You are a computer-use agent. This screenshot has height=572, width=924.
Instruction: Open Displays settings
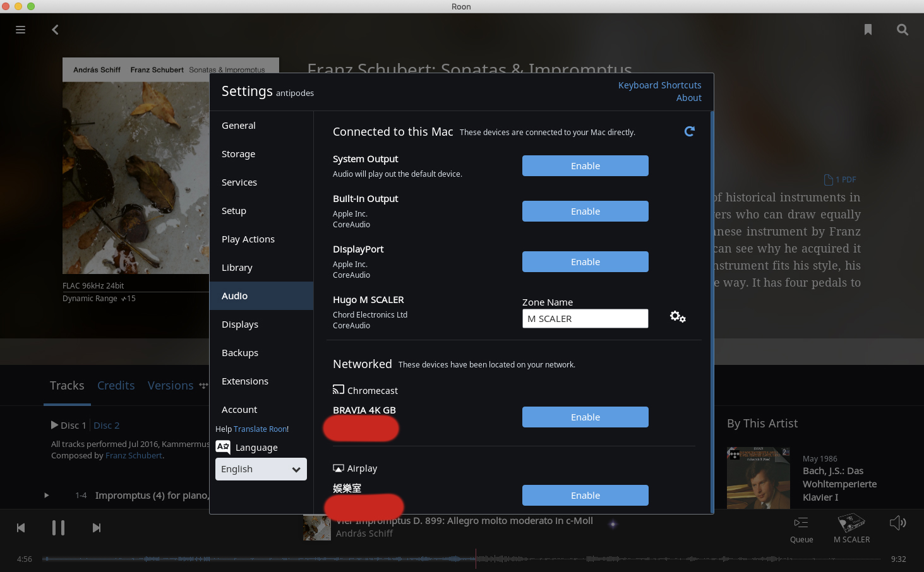coord(261,324)
